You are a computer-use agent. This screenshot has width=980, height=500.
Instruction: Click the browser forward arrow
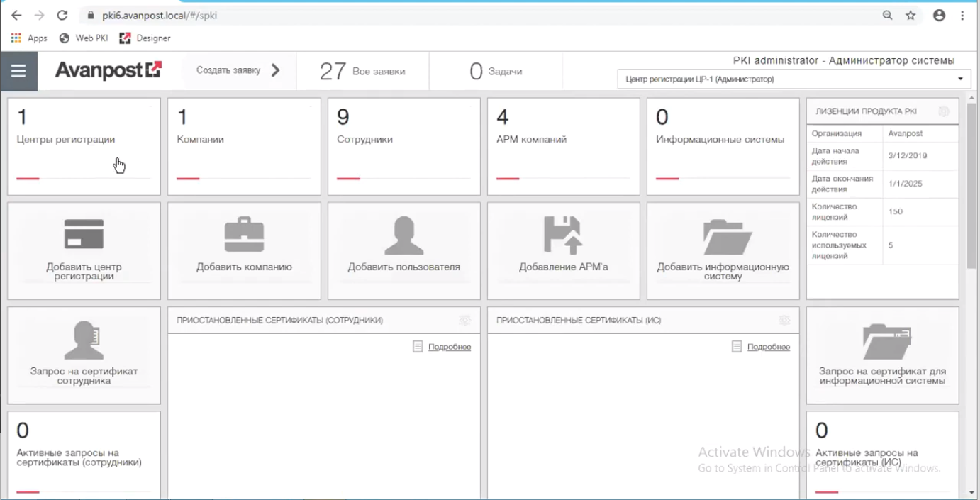pos(39,15)
